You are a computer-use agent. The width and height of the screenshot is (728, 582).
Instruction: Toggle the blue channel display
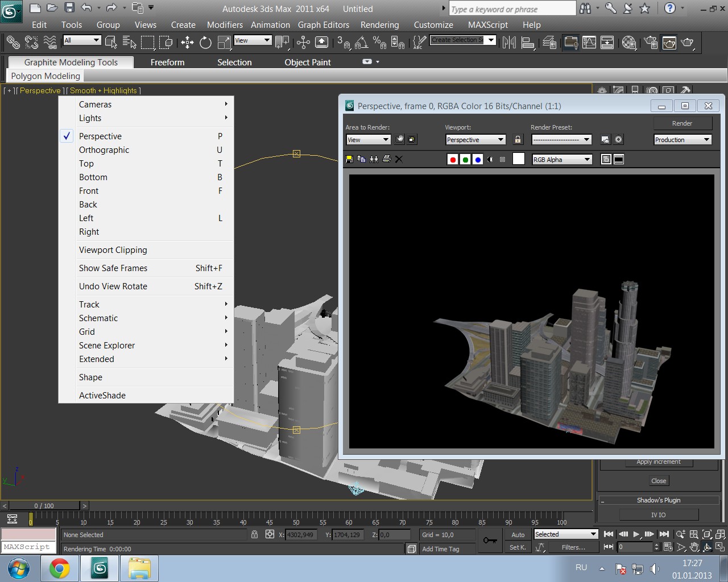478,160
